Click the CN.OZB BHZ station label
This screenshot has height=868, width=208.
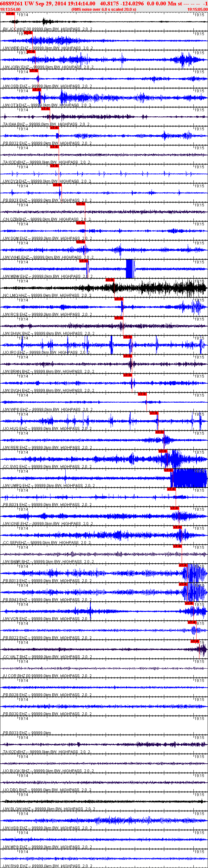(x=15, y=219)
